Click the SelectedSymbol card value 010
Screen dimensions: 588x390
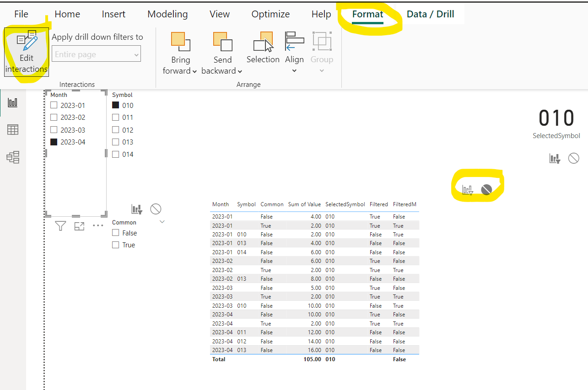point(556,118)
